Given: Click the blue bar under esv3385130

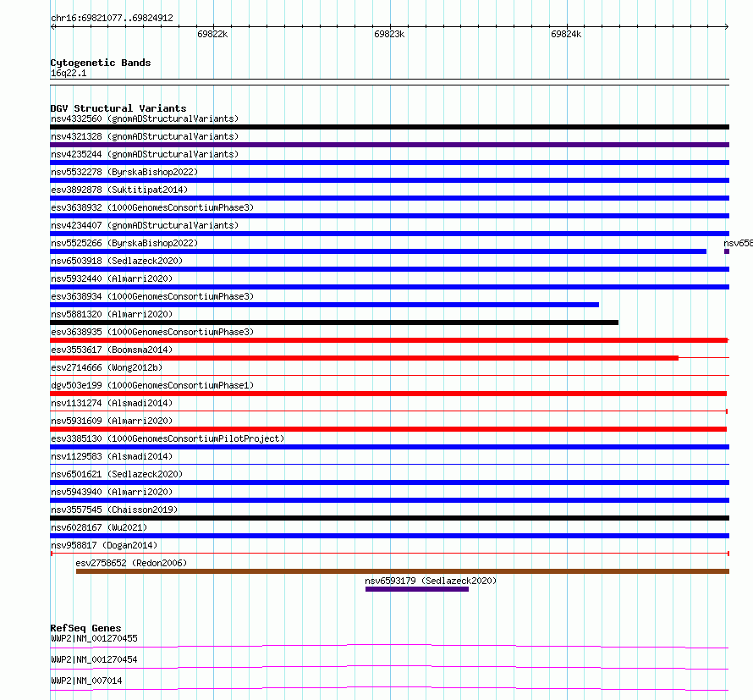Looking at the screenshot, I should pyautogui.click(x=389, y=447).
